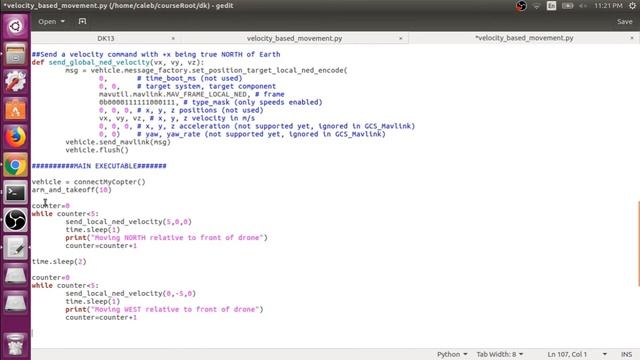Place cursor on the empty last editor line
Viewport: 640px width, 360px height.
(x=335, y=333)
